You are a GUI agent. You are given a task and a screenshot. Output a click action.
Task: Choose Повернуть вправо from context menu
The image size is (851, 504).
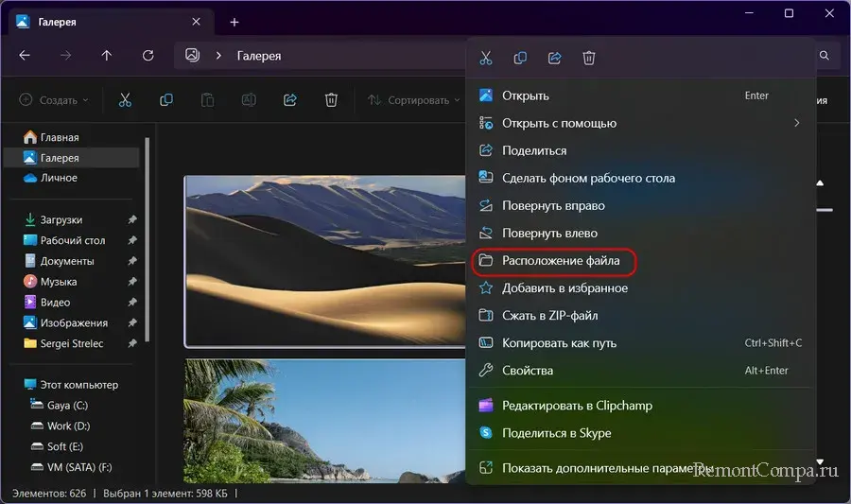coord(553,205)
